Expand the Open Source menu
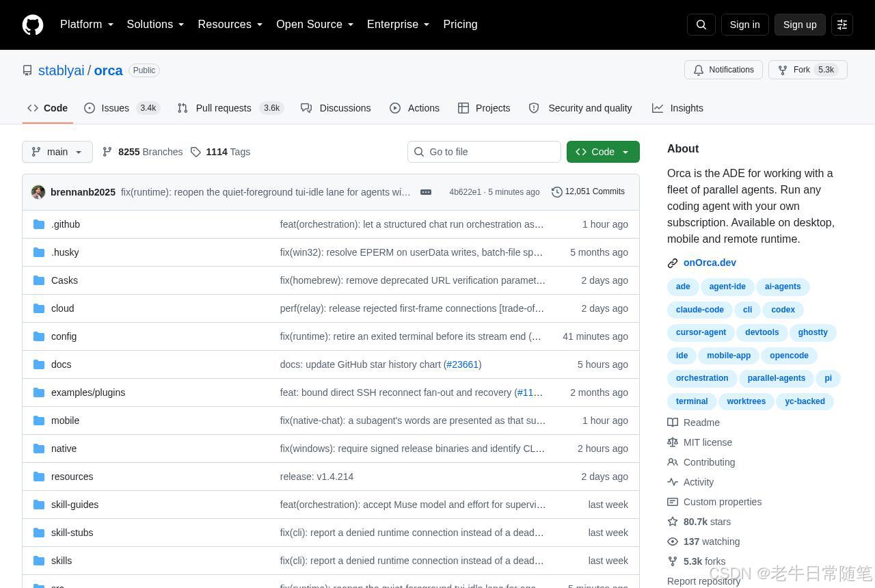Screen dimensions: 875x588 314,25
